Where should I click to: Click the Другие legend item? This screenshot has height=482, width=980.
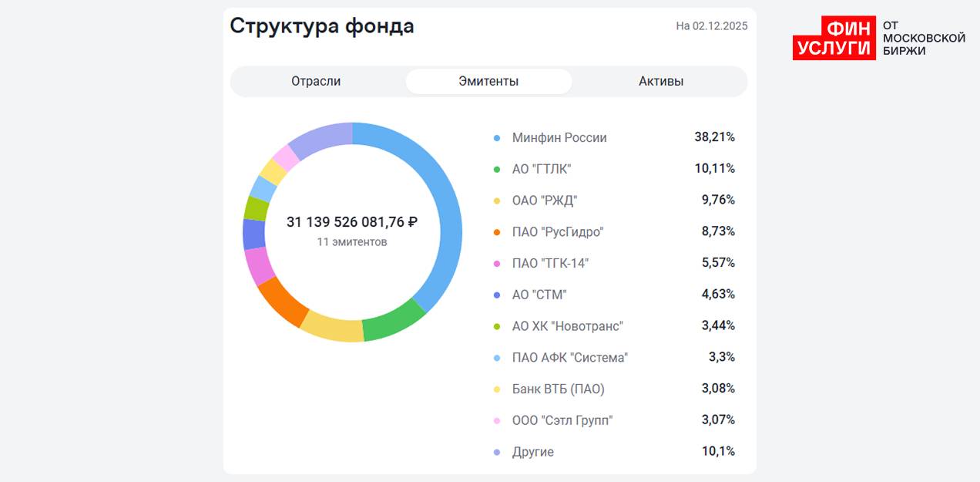(x=532, y=452)
